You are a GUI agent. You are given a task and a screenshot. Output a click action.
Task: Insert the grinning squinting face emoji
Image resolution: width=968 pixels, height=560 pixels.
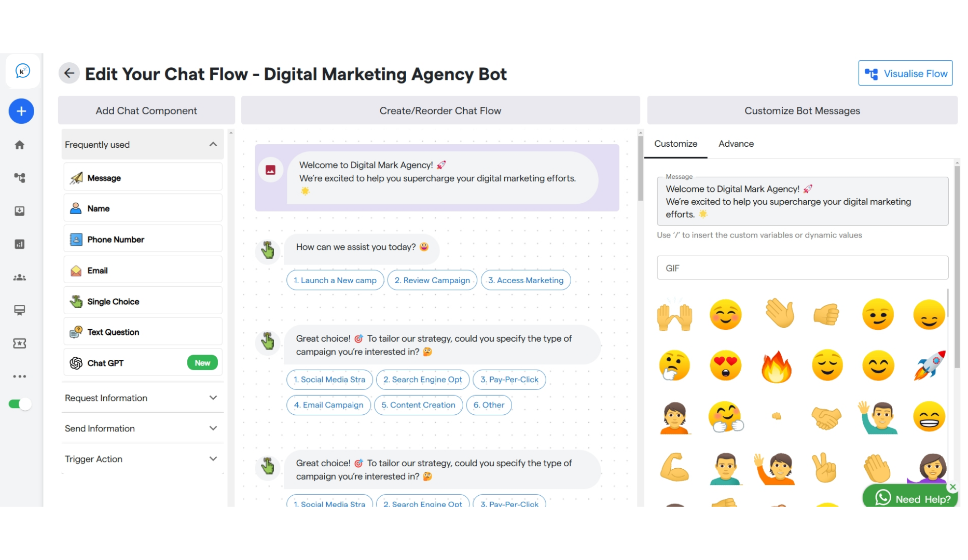pyautogui.click(x=929, y=416)
